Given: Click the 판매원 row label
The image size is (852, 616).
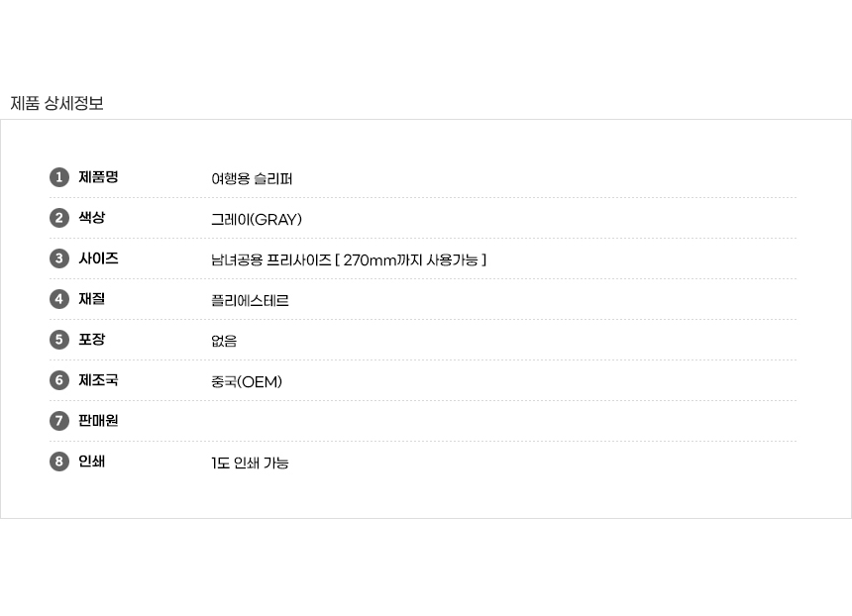Looking at the screenshot, I should 98,421.
